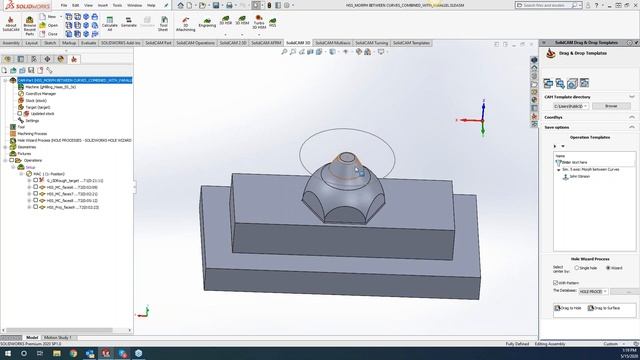Select the Turbo 3D HSM icon

pyautogui.click(x=259, y=22)
